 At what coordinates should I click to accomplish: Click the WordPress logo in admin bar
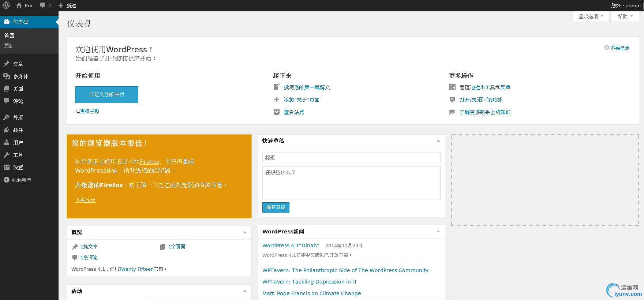(6, 5)
